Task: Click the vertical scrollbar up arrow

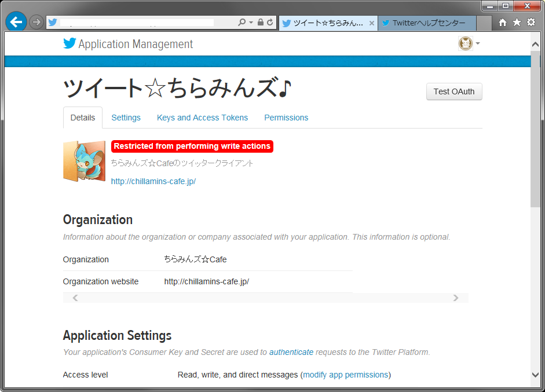Action: 535,44
